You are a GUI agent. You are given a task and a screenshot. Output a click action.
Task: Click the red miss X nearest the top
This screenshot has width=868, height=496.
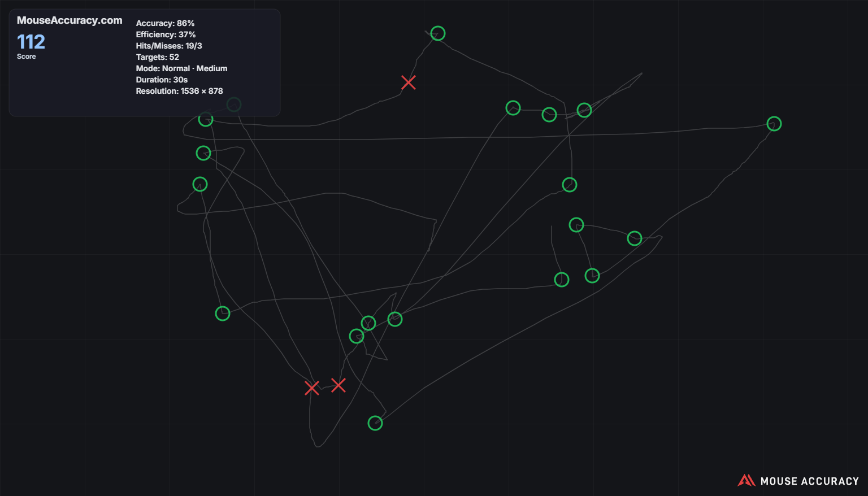pyautogui.click(x=409, y=82)
